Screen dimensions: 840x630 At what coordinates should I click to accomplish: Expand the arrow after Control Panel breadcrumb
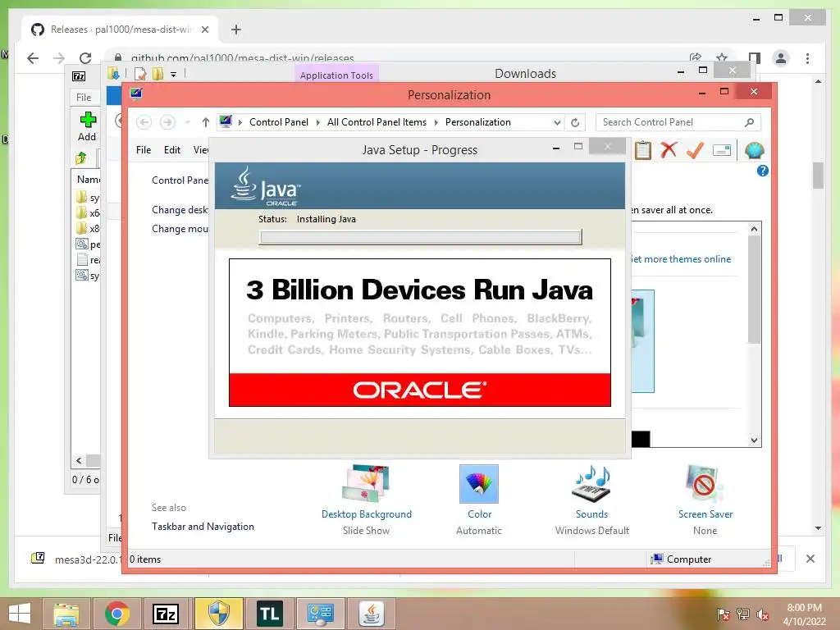pyautogui.click(x=317, y=123)
